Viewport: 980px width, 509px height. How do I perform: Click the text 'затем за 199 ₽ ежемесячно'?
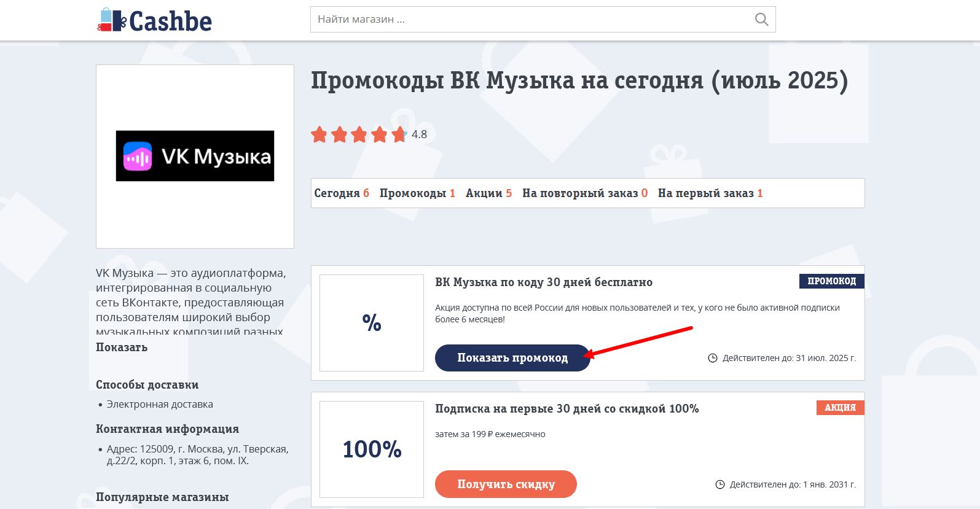490,434
